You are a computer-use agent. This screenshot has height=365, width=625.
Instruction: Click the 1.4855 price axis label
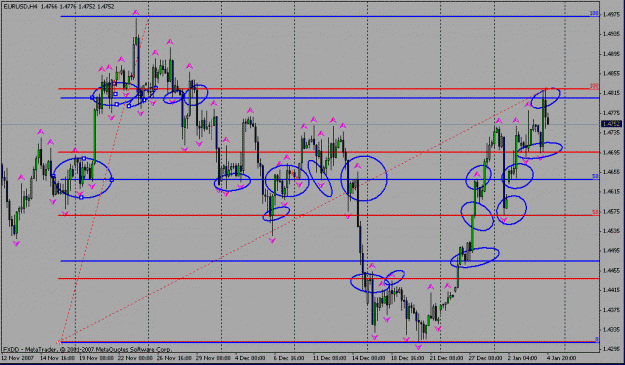click(x=611, y=73)
